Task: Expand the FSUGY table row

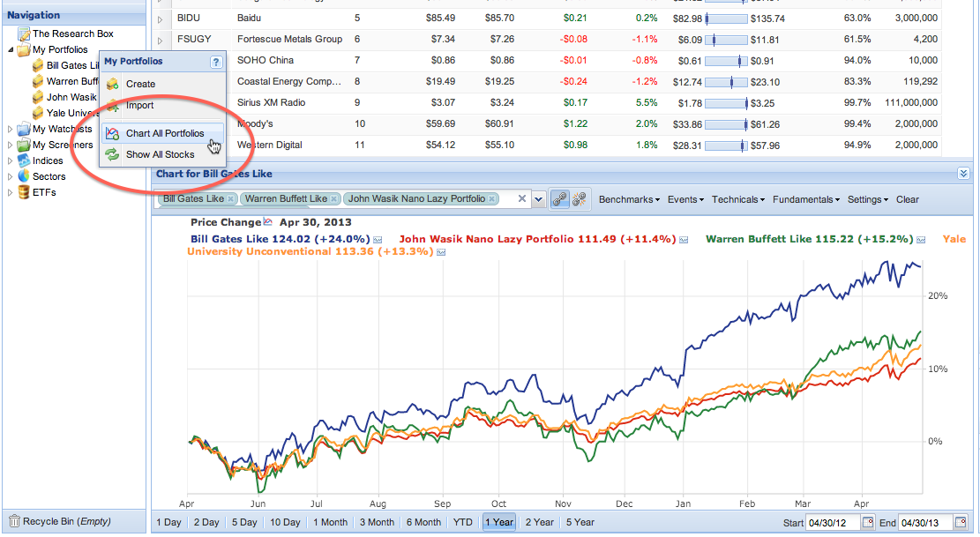Action: pyautogui.click(x=160, y=41)
